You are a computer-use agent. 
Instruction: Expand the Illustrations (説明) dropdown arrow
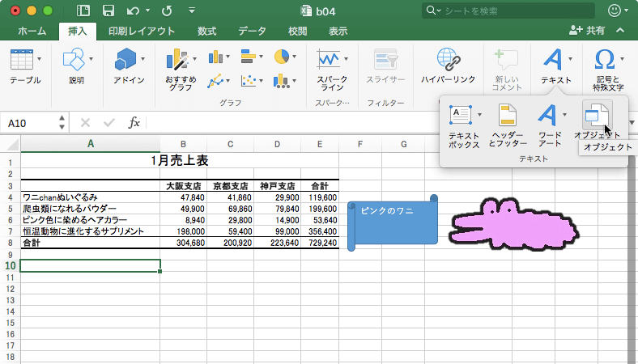[x=91, y=59]
